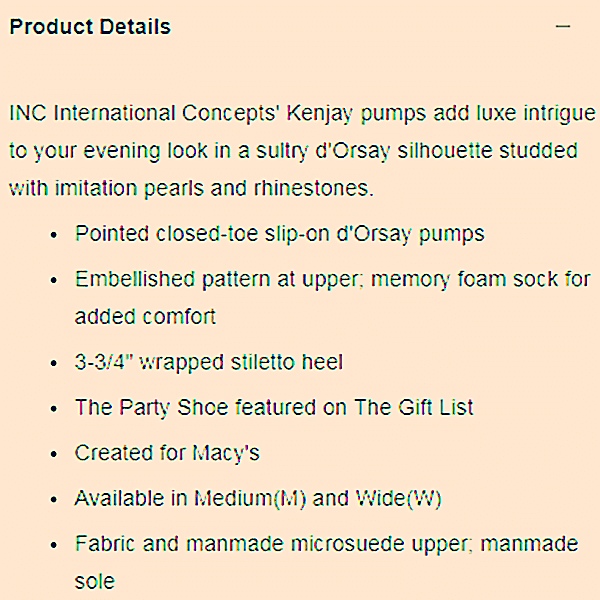Click "The Party Shoe" phrase
The height and width of the screenshot is (600, 600).
(x=138, y=407)
